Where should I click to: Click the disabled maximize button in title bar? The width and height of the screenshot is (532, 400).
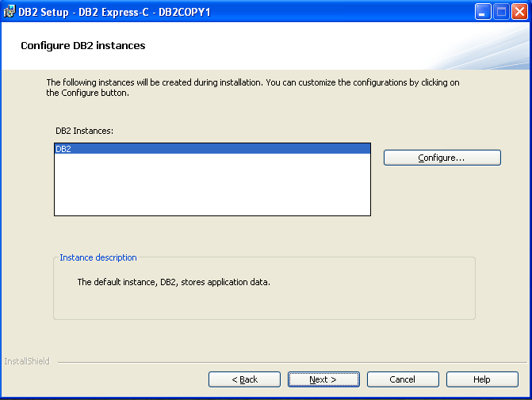(501, 12)
